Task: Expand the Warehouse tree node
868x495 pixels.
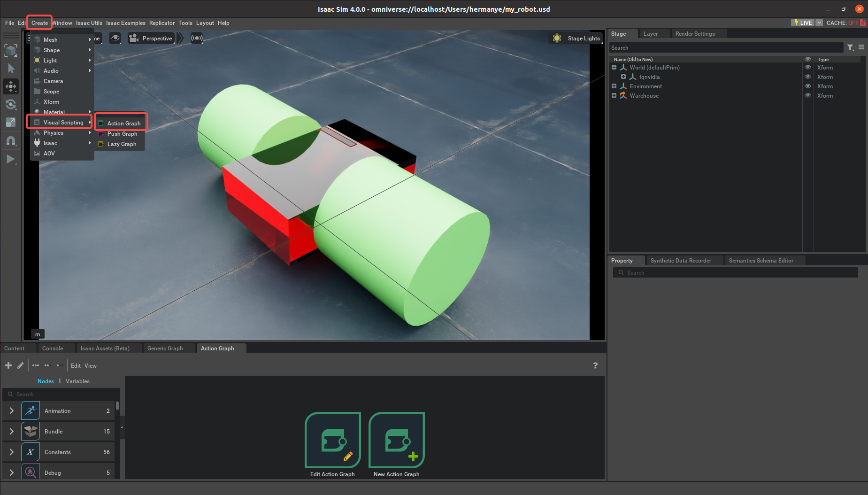Action: tap(614, 95)
